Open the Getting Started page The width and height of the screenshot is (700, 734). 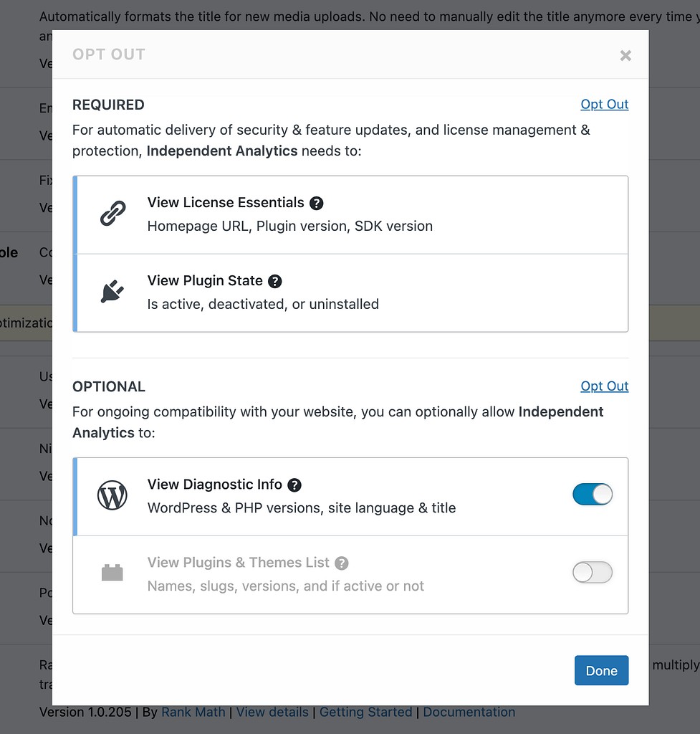(365, 712)
